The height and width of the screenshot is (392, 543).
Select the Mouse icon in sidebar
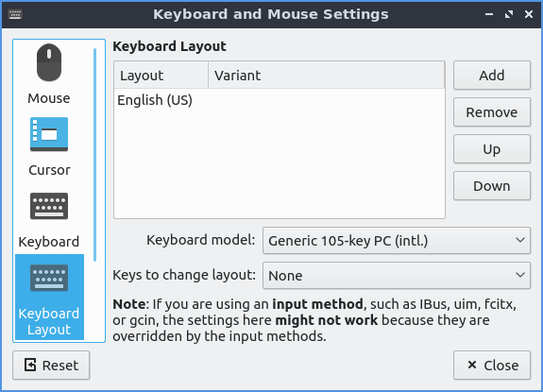click(x=49, y=62)
